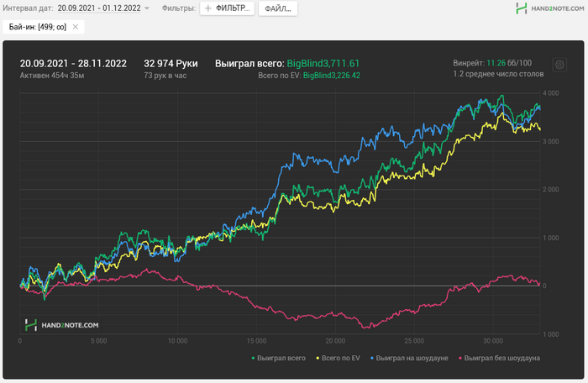Toggle the Выиграл всего legend series

[x=279, y=359]
